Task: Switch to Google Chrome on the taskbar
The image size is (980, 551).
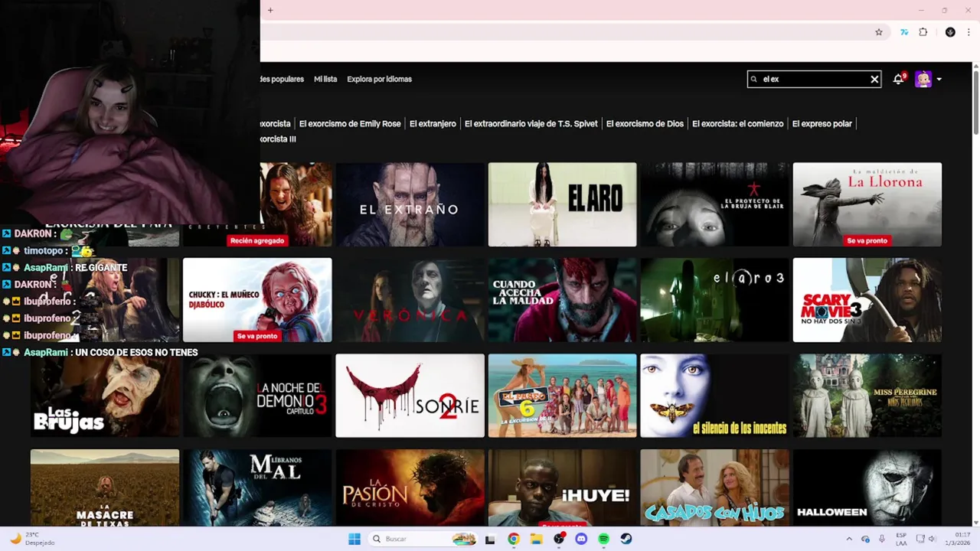Action: pyautogui.click(x=513, y=539)
